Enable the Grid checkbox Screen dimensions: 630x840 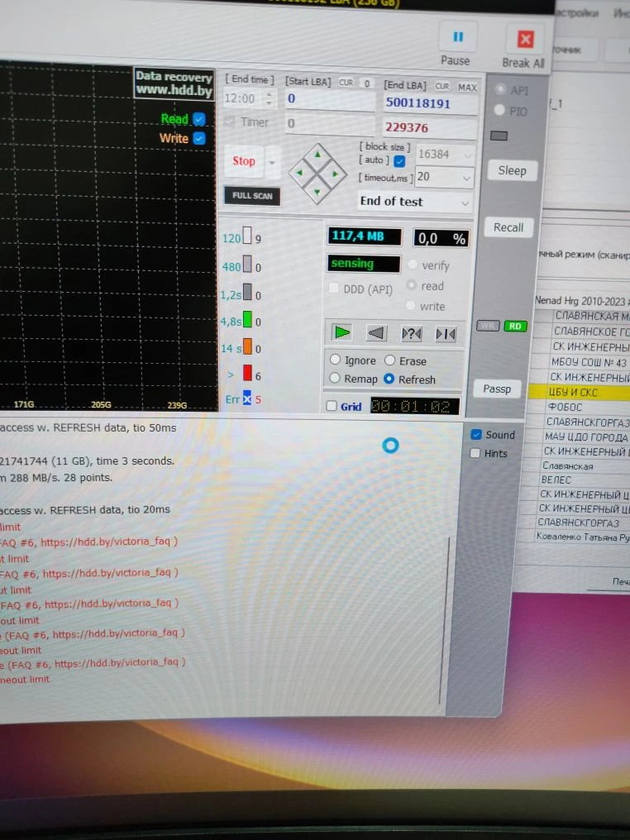[332, 407]
